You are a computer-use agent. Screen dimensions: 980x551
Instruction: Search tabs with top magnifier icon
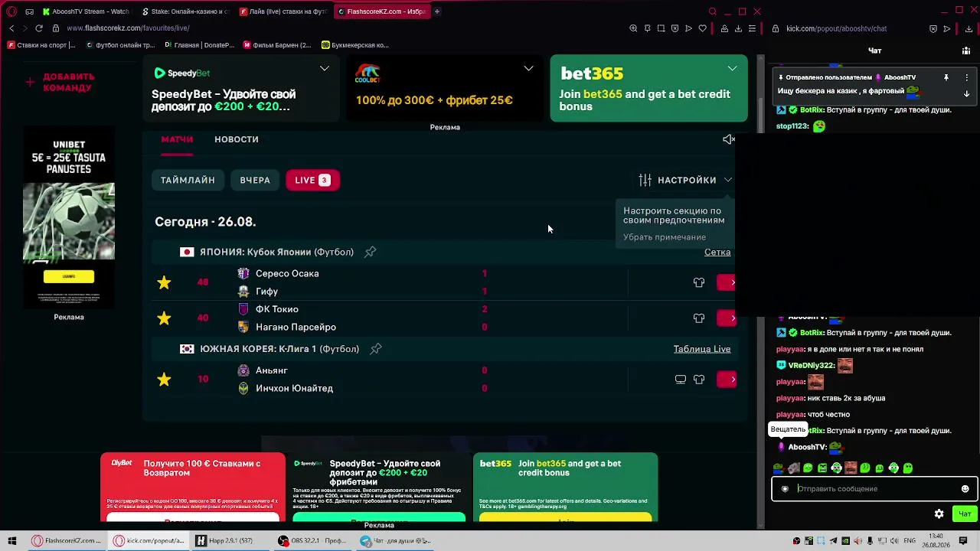pos(713,11)
